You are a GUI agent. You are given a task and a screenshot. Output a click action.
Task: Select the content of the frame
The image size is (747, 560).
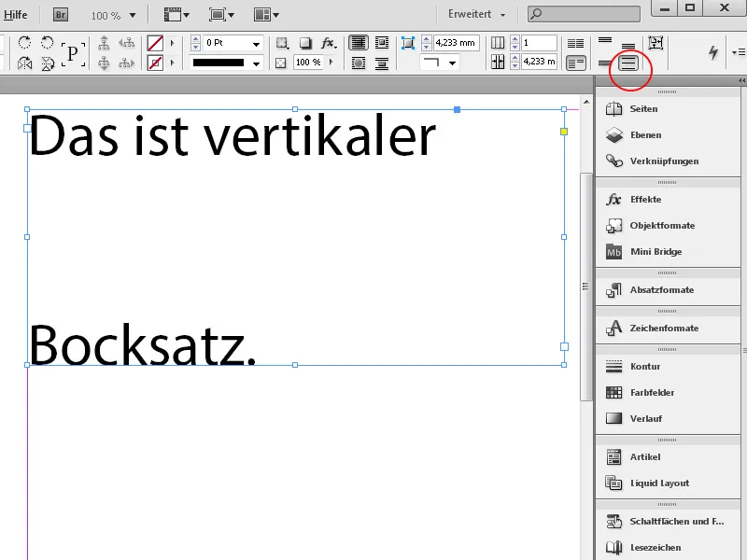[104, 63]
